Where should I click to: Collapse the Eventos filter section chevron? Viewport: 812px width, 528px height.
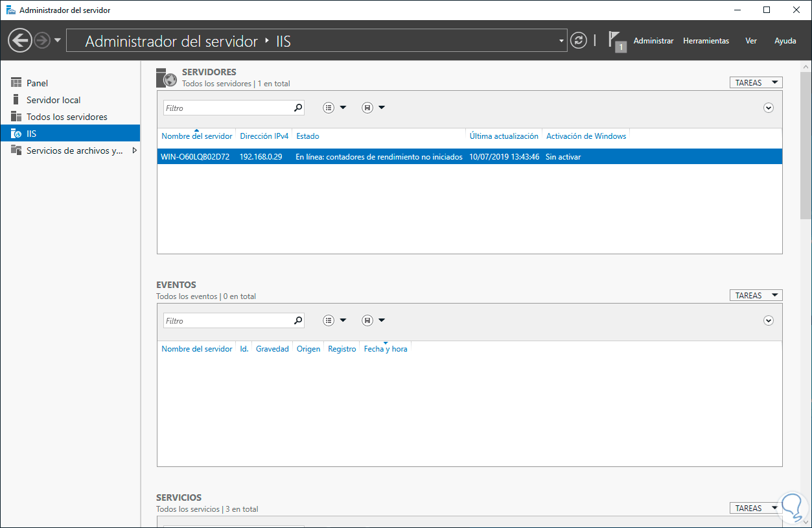click(769, 320)
